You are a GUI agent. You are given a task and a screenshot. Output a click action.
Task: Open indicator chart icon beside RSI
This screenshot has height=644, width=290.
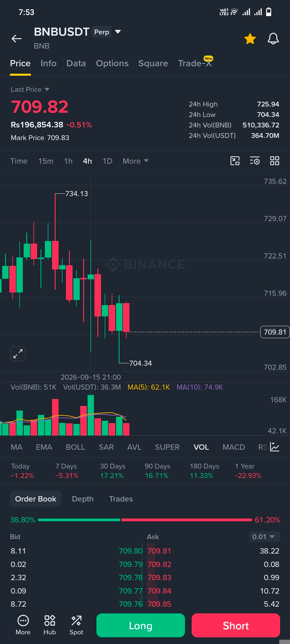(274, 447)
